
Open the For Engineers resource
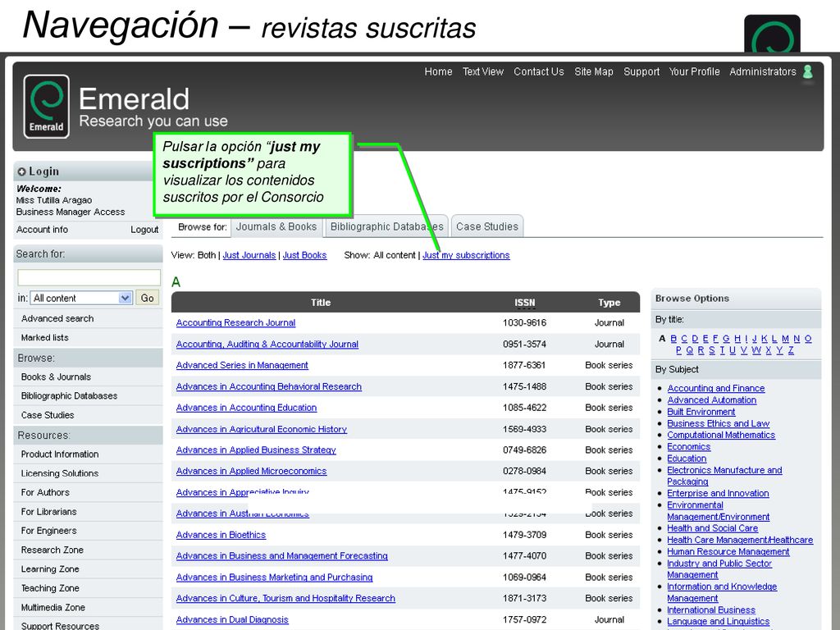[x=48, y=531]
